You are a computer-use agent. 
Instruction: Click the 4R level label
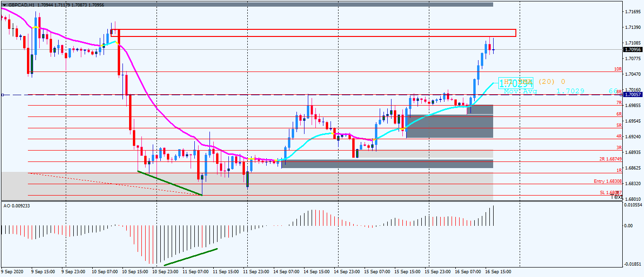click(x=618, y=136)
